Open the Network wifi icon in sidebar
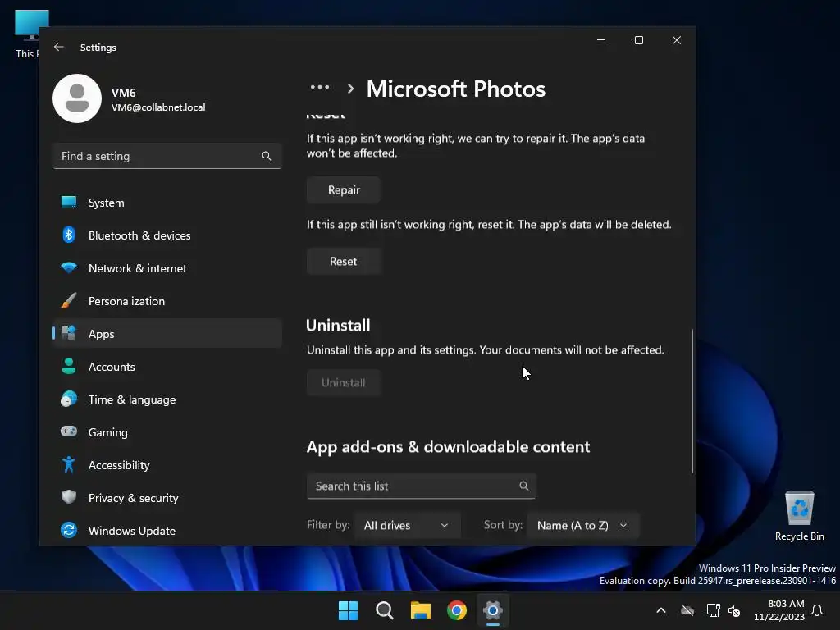This screenshot has width=840, height=630. point(69,268)
